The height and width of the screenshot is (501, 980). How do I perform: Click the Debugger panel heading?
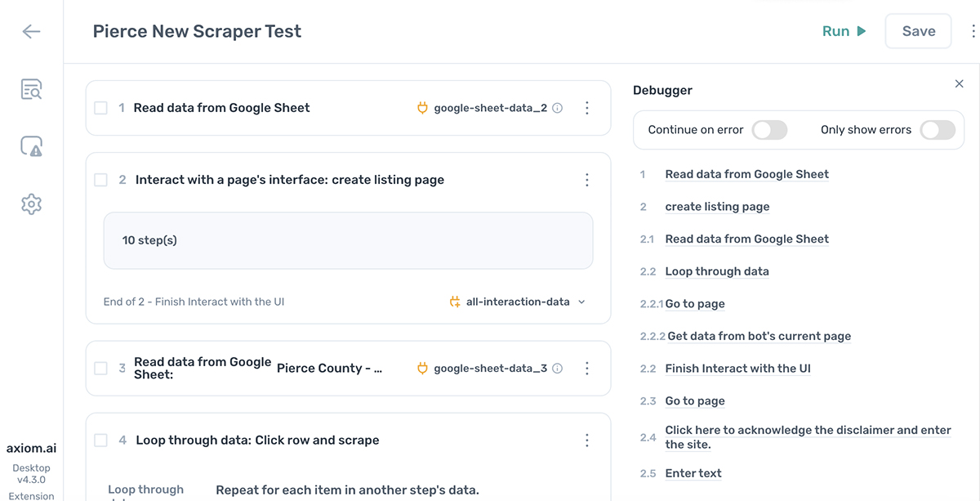click(662, 91)
